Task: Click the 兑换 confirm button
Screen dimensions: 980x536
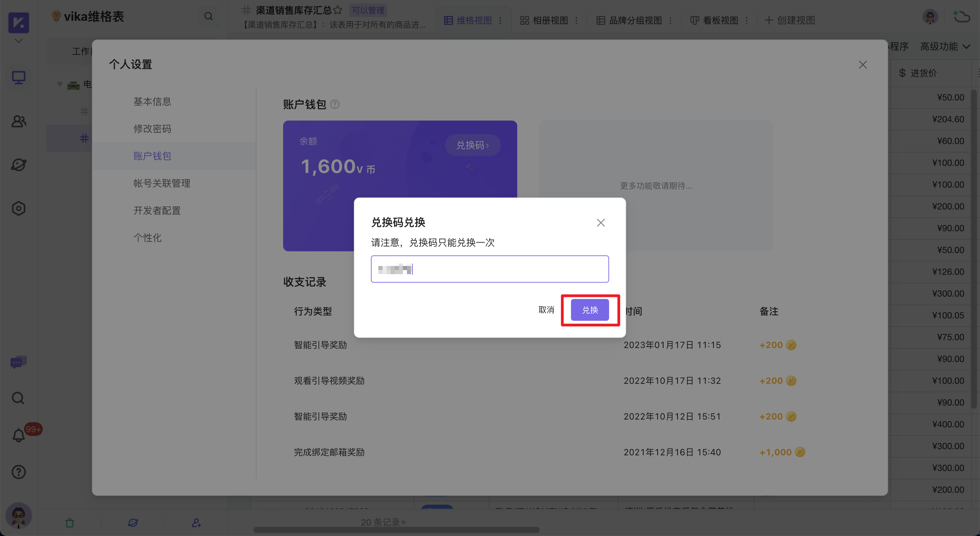Action: [590, 310]
